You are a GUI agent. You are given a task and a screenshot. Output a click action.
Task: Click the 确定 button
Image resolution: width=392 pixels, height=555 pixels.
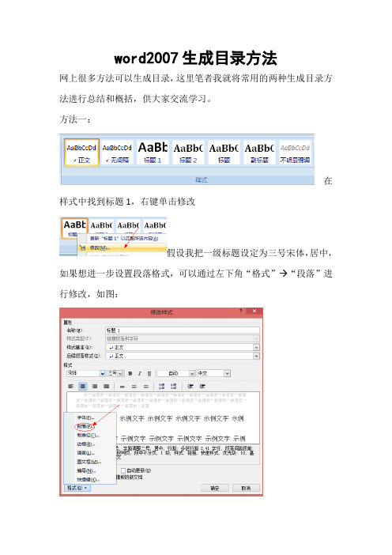215,488
